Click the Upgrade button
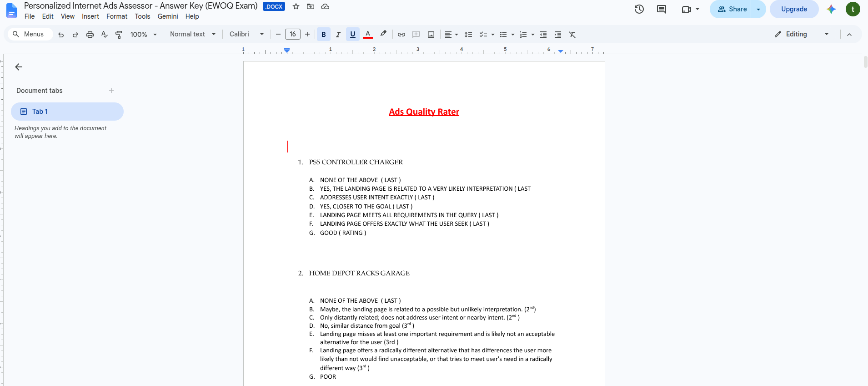Screen dimensions: 868x386 tap(794, 9)
